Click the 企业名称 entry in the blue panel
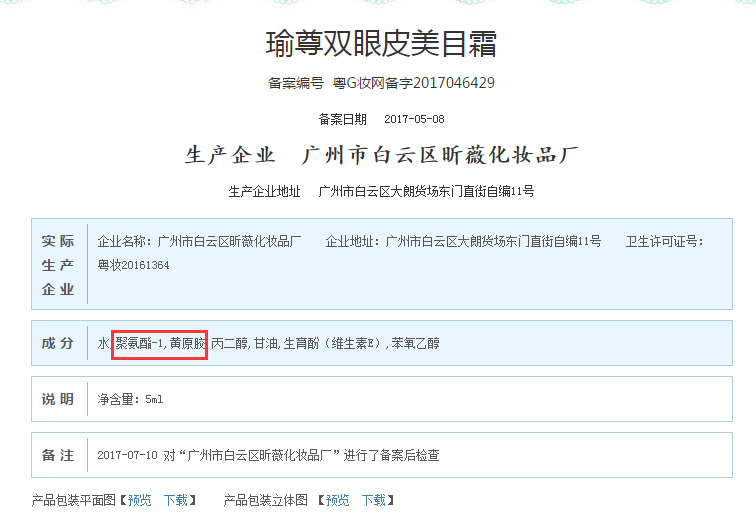Image resolution: width=756 pixels, height=522 pixels. click(x=199, y=241)
